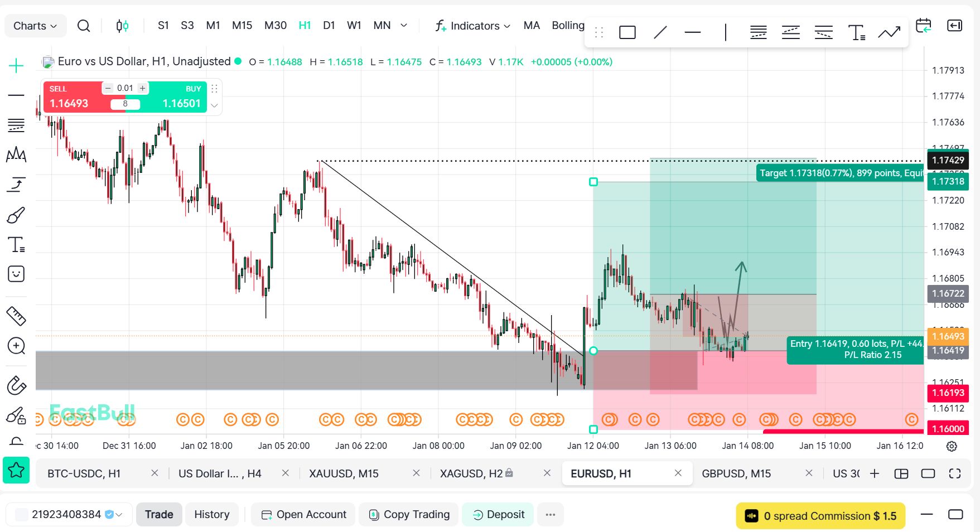
Task: Click the Deposit button
Action: pos(498,514)
